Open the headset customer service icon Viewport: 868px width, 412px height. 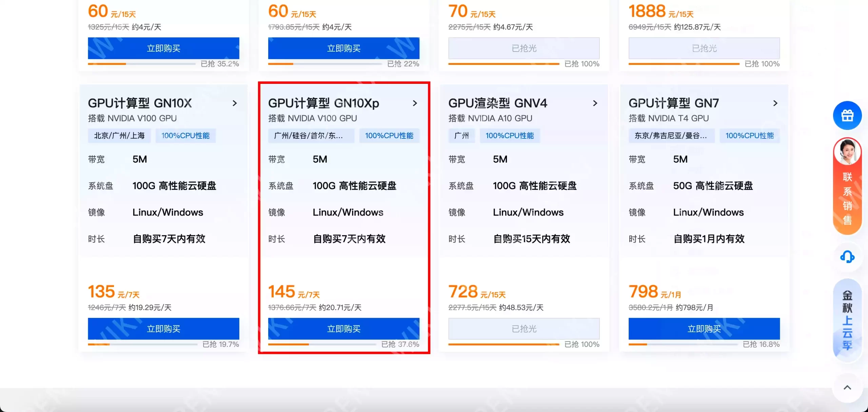tap(847, 257)
